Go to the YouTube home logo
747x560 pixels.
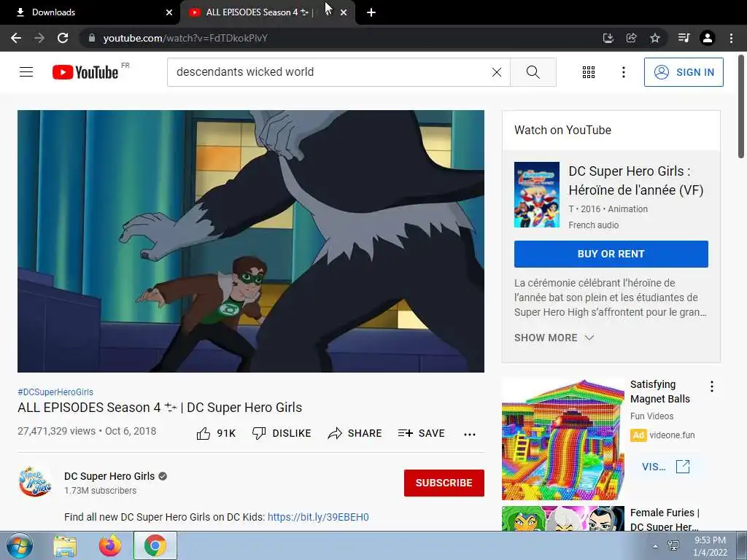pos(85,72)
